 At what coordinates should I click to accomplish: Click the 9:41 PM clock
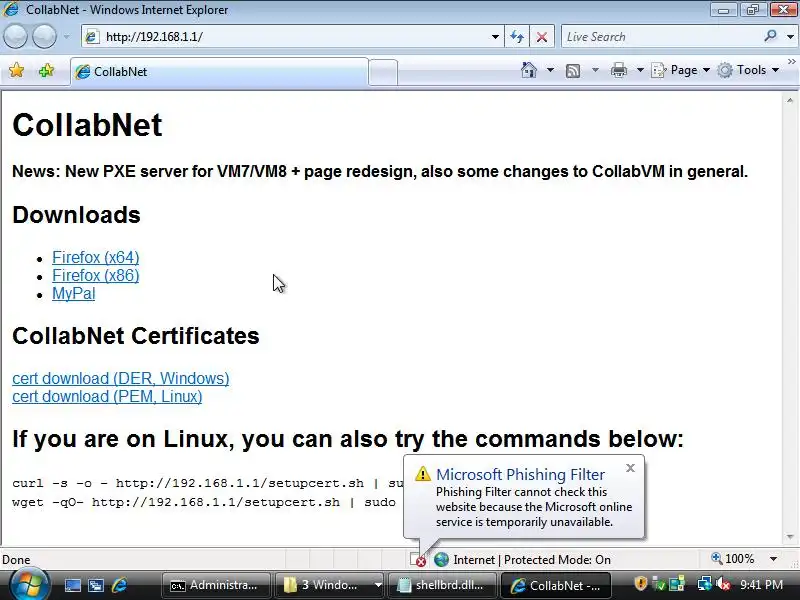(x=762, y=584)
